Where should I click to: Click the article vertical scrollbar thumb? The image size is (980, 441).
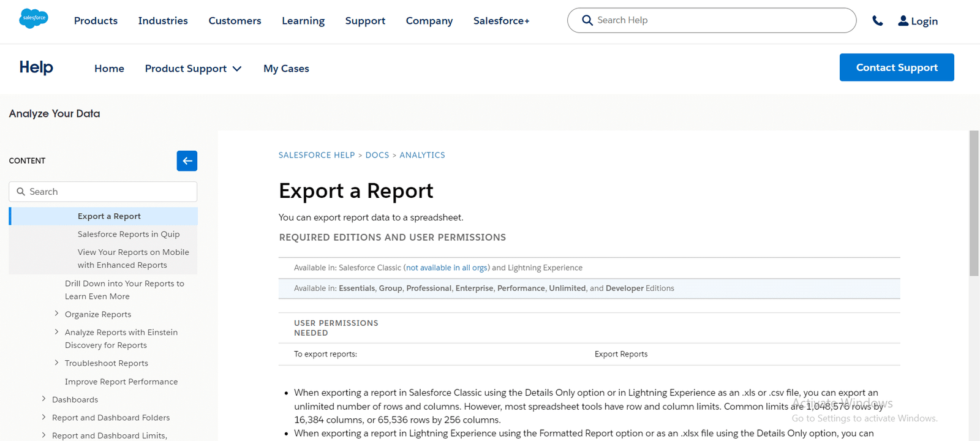(974, 203)
